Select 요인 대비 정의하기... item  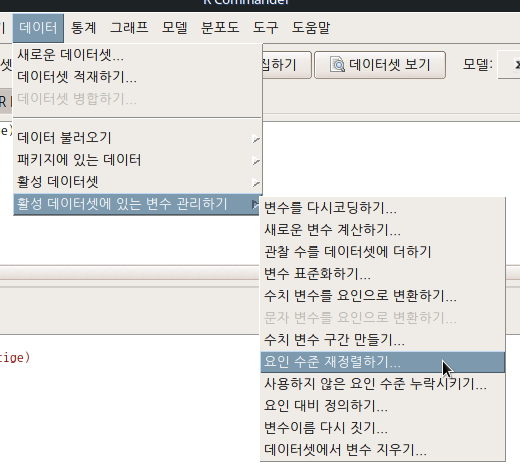pyautogui.click(x=383, y=406)
